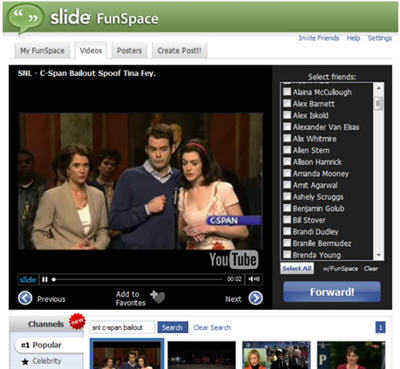This screenshot has width=400, height=369.
Task: Open the third video thumbnail
Action: click(x=276, y=355)
